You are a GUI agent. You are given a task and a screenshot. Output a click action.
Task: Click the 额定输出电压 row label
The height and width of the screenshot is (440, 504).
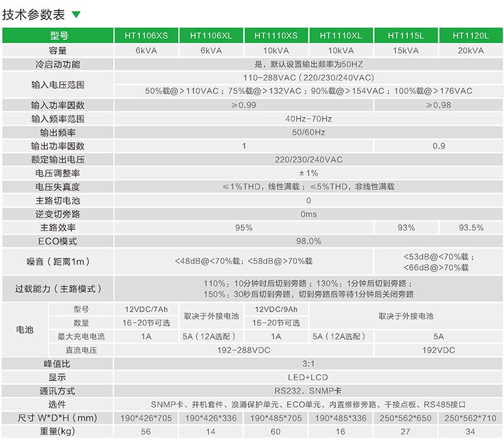coord(58,159)
